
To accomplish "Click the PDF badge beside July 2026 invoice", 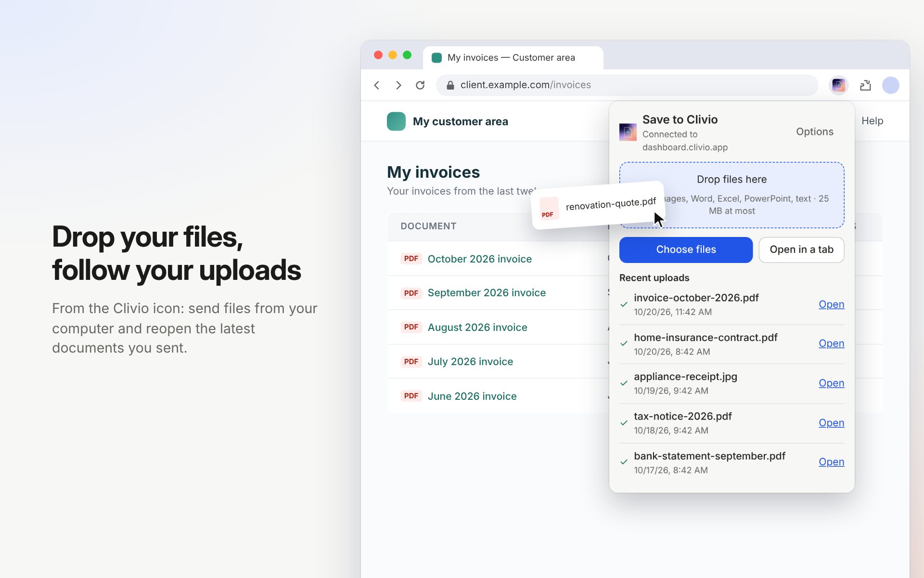I will pyautogui.click(x=411, y=362).
